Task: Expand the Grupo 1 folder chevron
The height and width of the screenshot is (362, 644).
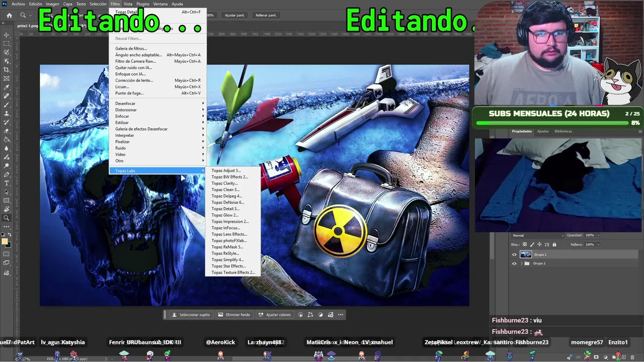Action: [521, 263]
